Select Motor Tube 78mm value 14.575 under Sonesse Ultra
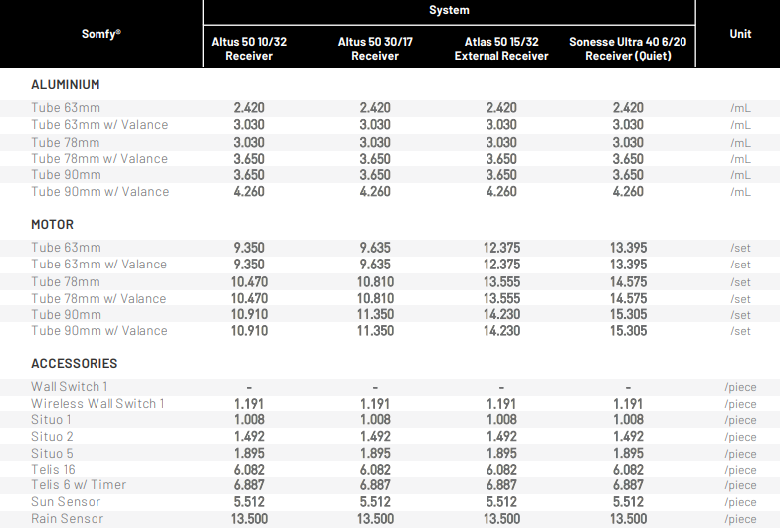 click(628, 282)
